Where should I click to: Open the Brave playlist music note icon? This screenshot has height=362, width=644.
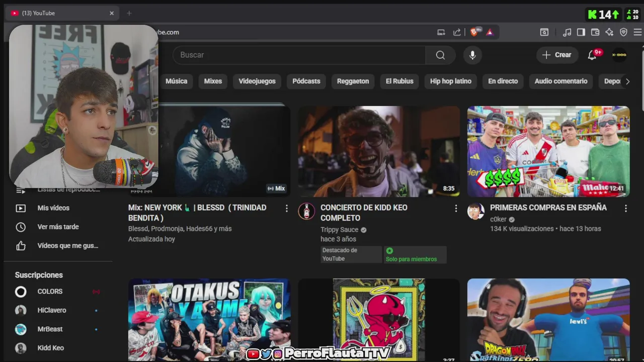click(567, 32)
